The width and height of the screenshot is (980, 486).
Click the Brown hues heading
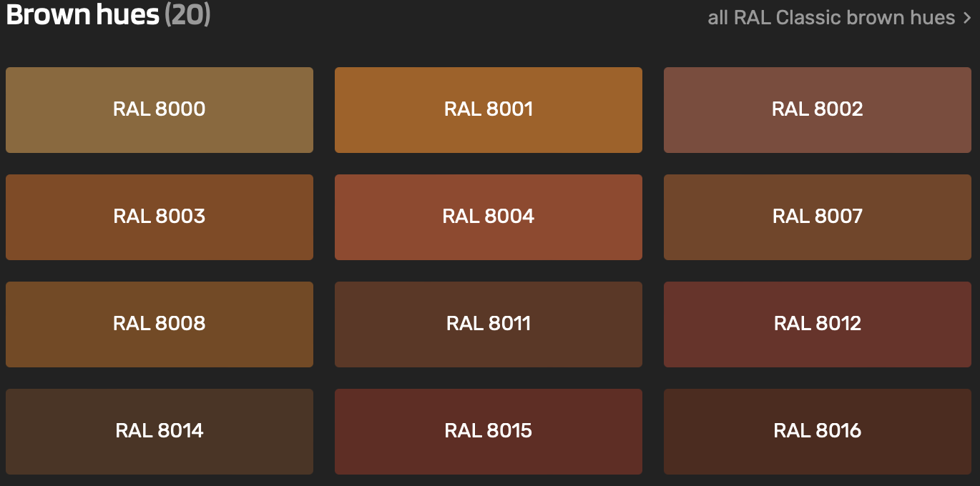click(82, 16)
